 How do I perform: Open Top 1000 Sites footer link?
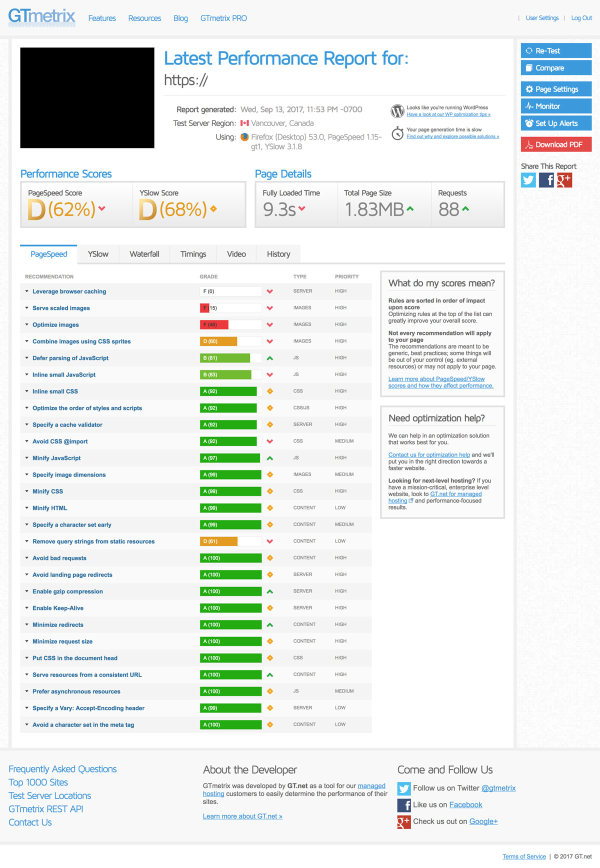38,782
